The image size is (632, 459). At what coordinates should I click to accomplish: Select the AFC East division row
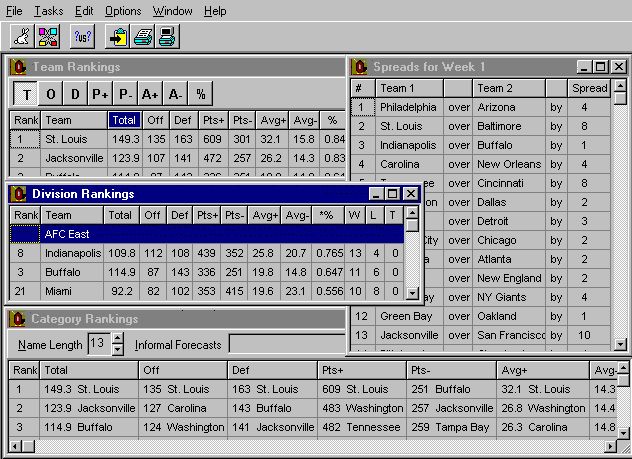pyautogui.click(x=207, y=234)
